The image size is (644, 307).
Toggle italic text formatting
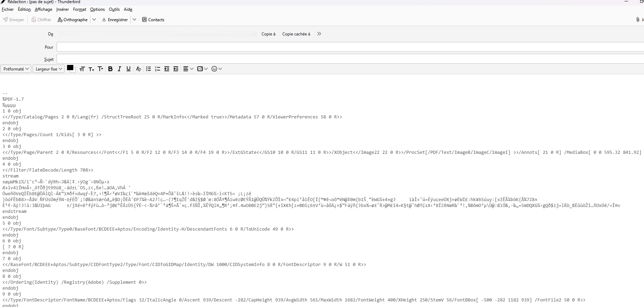[119, 69]
